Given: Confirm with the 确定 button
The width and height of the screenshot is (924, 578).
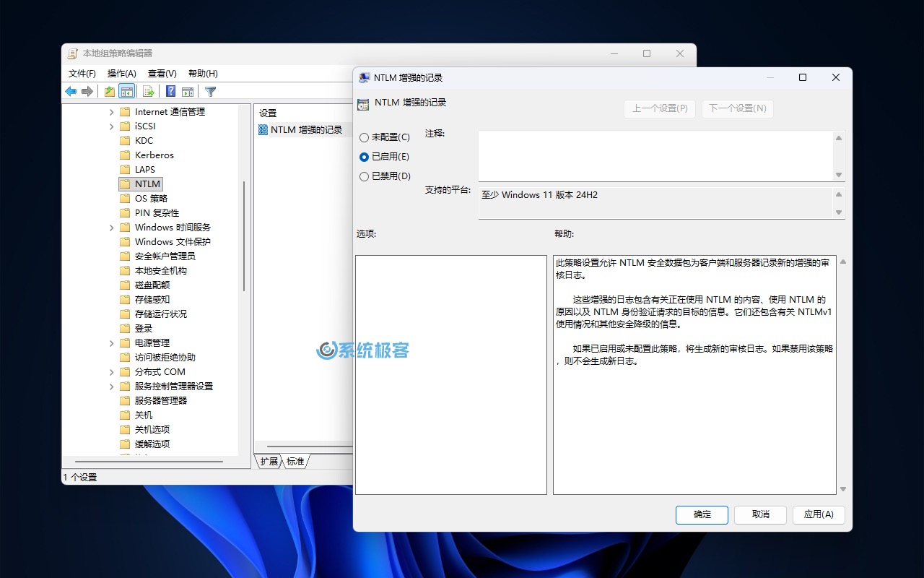Looking at the screenshot, I should point(702,514).
